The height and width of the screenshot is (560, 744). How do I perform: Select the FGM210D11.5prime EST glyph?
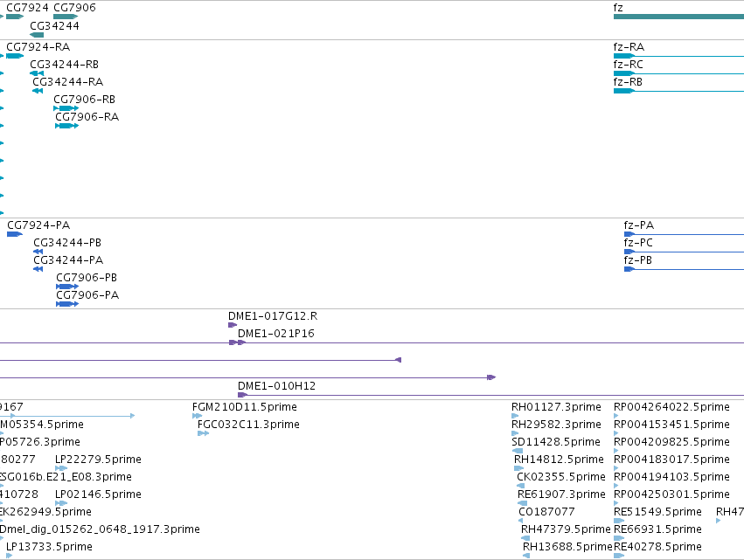(x=197, y=416)
